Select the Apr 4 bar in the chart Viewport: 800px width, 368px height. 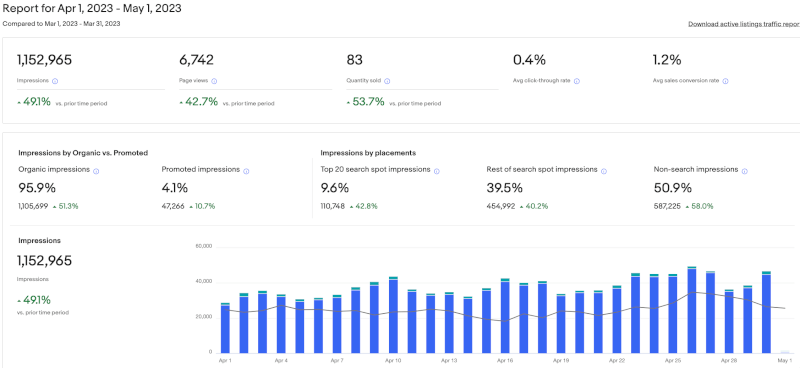[281, 324]
